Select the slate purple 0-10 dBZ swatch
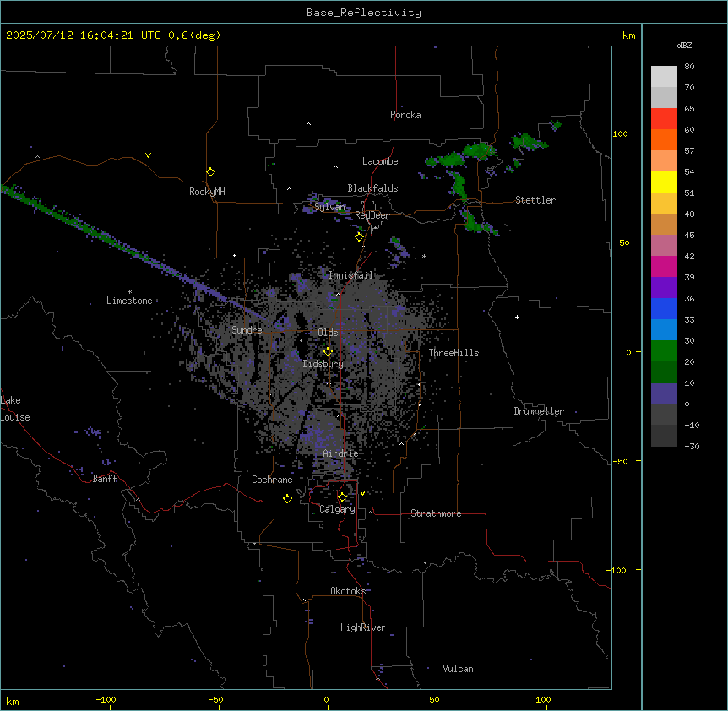 [x=664, y=393]
